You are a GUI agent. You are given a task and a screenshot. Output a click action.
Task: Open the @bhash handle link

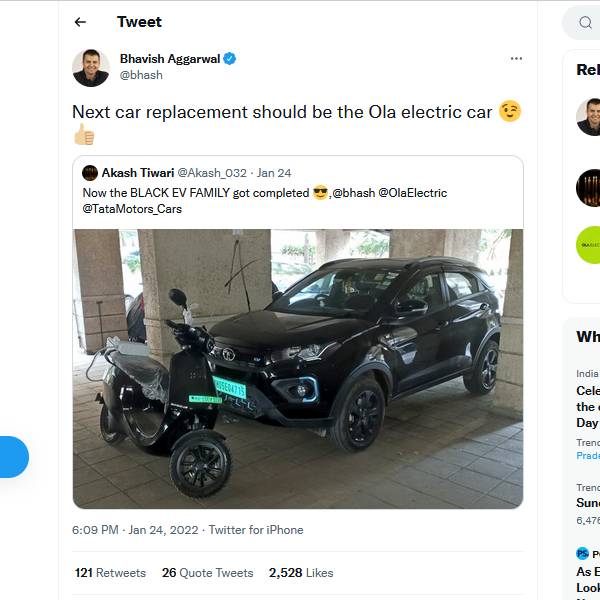point(141,75)
